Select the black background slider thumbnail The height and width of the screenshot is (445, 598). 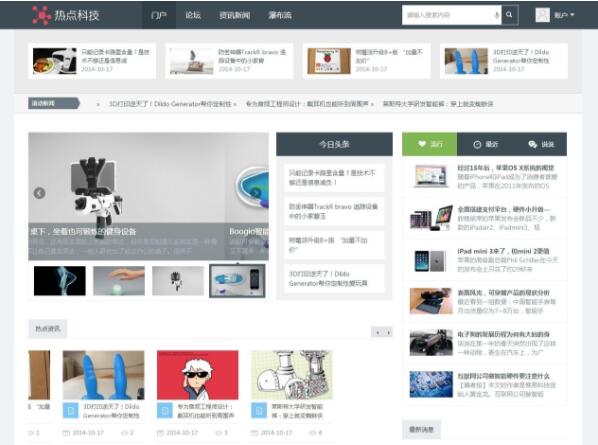tap(59, 281)
